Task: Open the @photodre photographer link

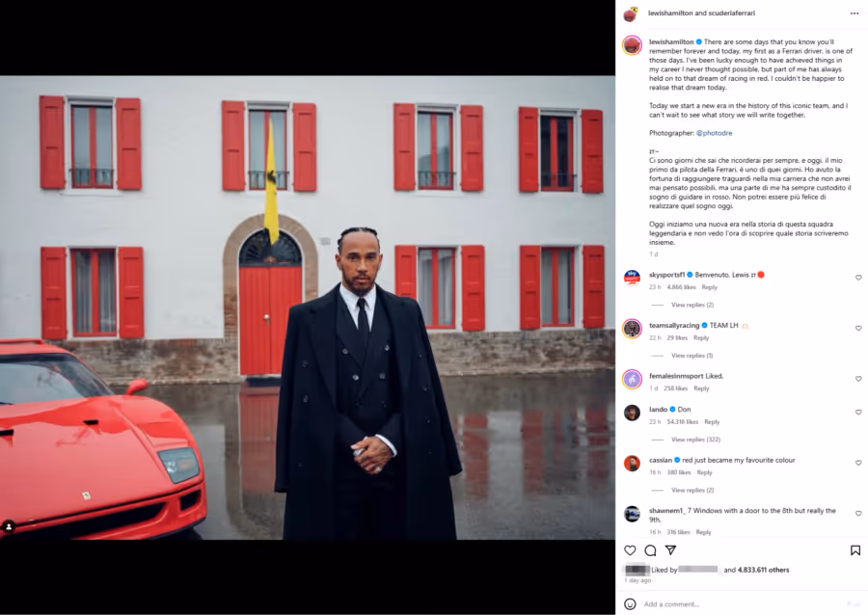Action: [x=714, y=133]
